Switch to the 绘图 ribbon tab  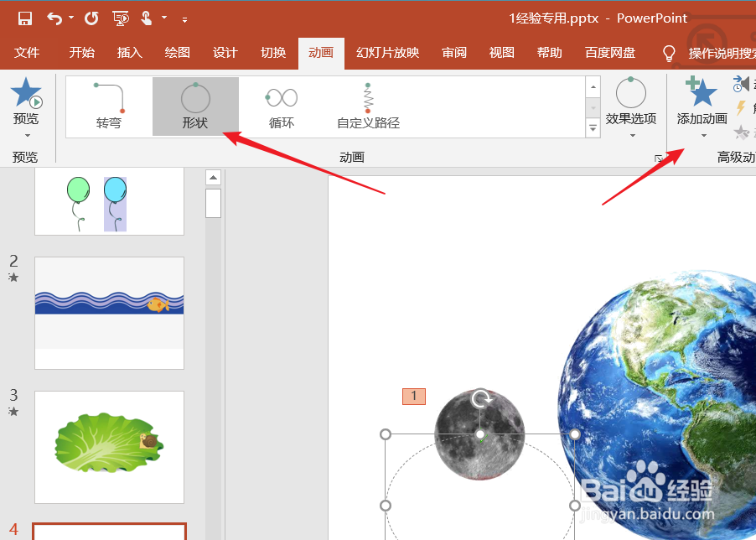click(x=177, y=53)
